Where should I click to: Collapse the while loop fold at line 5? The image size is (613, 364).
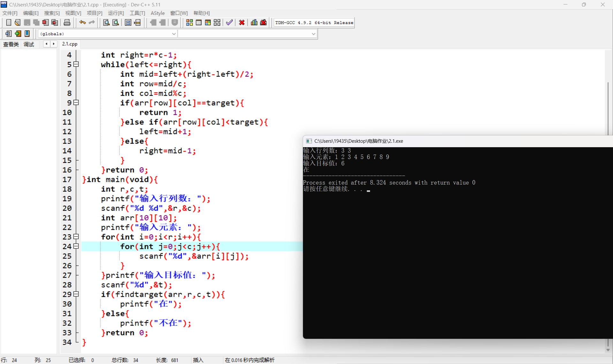tap(76, 64)
